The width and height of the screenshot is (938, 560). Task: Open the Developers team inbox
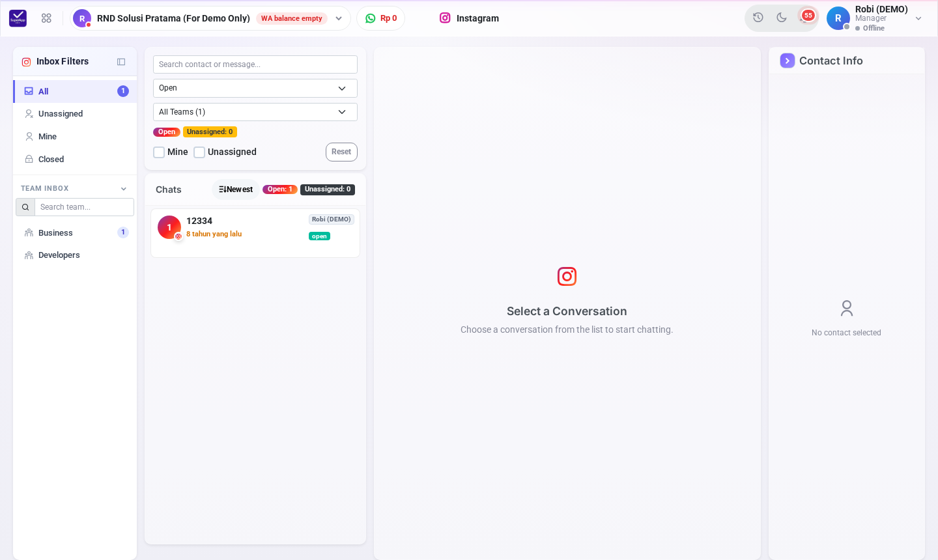[x=75, y=255]
